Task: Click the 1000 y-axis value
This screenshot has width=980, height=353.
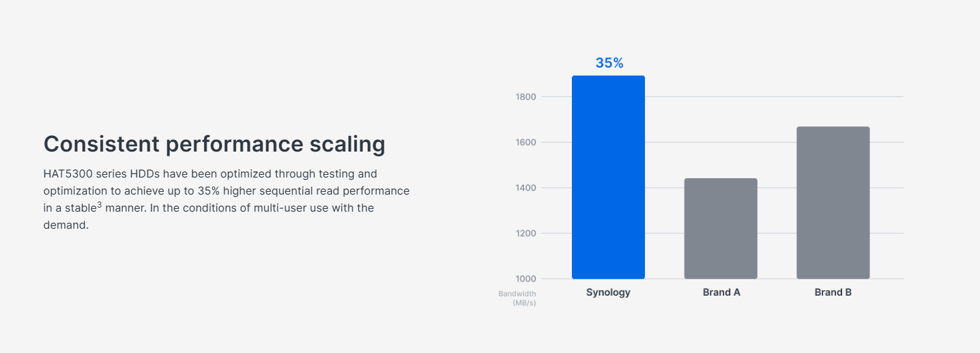Action: [525, 279]
